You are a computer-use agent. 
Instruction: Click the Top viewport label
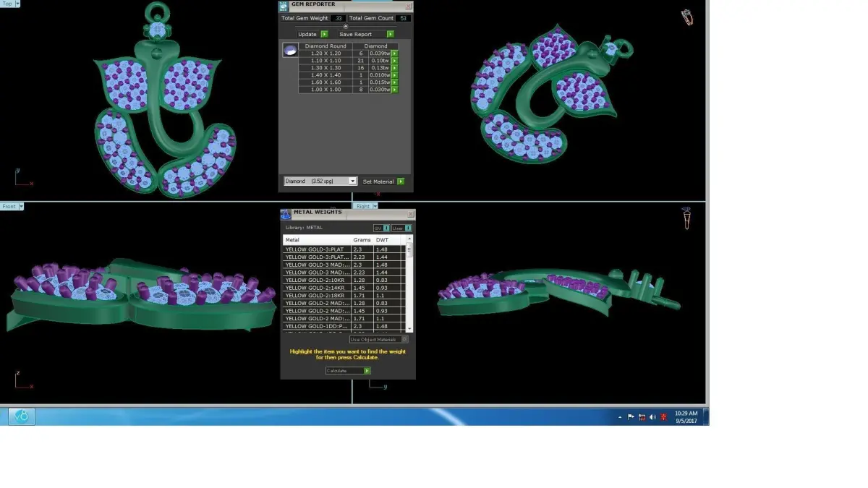pos(7,4)
